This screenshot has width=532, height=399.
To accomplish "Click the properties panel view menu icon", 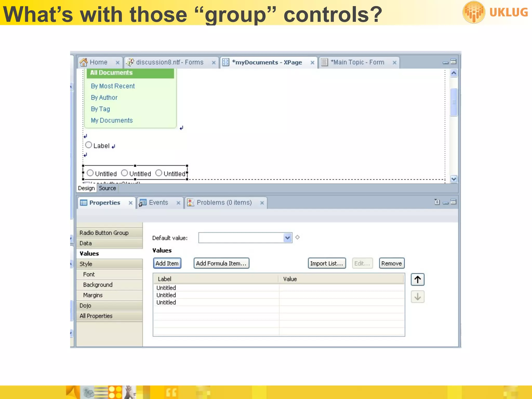I will pos(437,202).
